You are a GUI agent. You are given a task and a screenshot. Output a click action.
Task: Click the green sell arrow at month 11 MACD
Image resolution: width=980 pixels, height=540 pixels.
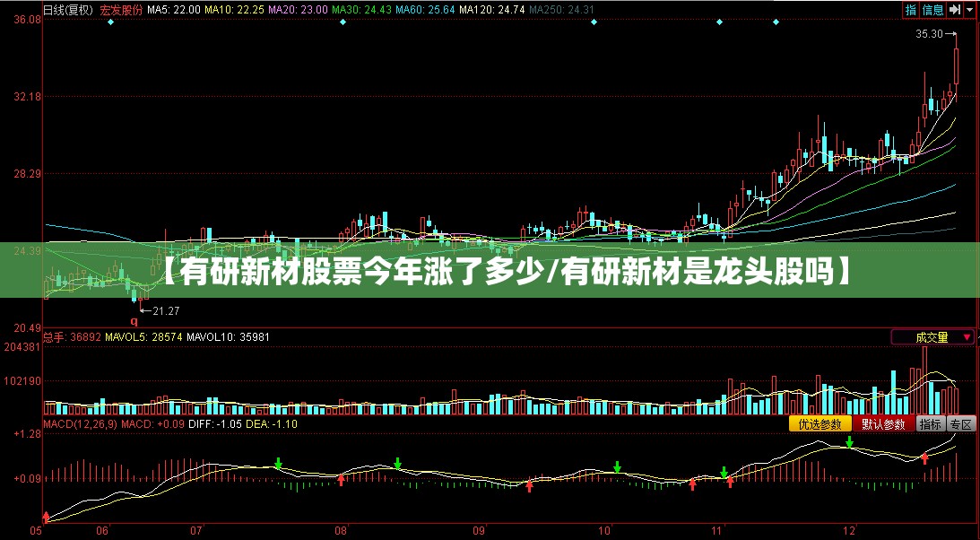[x=724, y=473]
